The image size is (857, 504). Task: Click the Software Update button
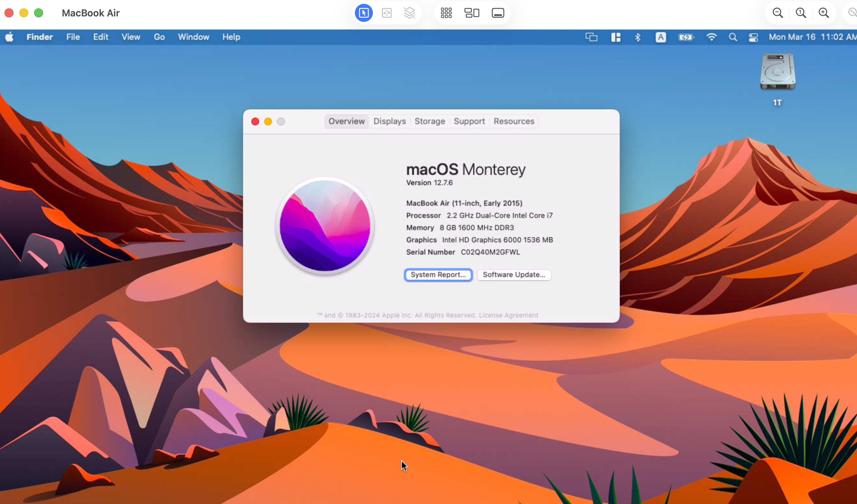(x=514, y=275)
